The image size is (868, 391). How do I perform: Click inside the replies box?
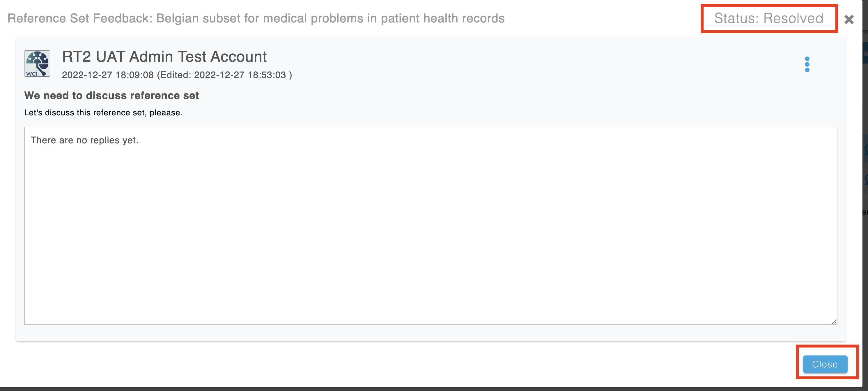click(x=430, y=226)
